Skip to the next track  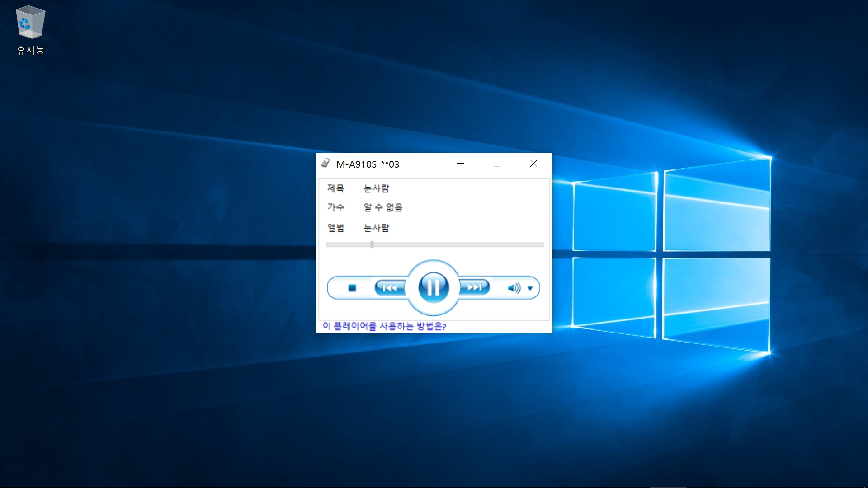tap(474, 287)
